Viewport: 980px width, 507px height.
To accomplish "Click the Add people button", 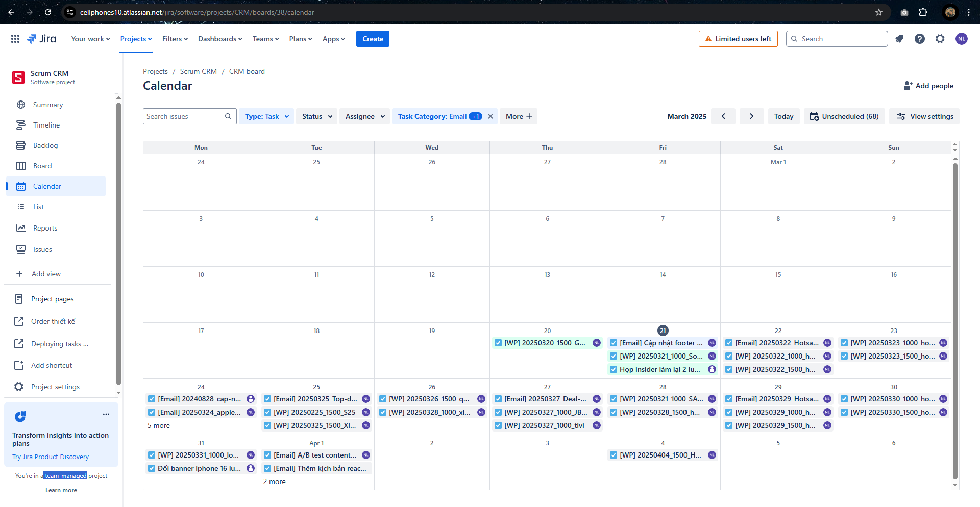I will [x=928, y=86].
